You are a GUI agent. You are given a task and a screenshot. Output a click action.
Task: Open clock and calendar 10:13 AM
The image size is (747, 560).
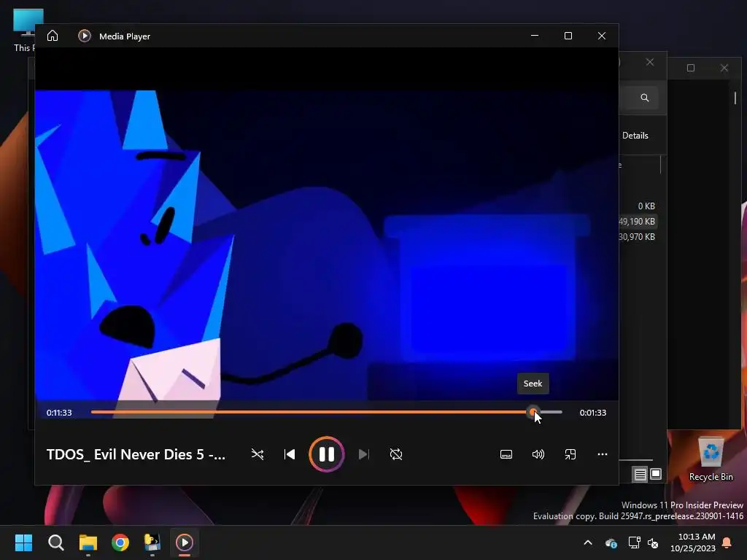pyautogui.click(x=693, y=542)
